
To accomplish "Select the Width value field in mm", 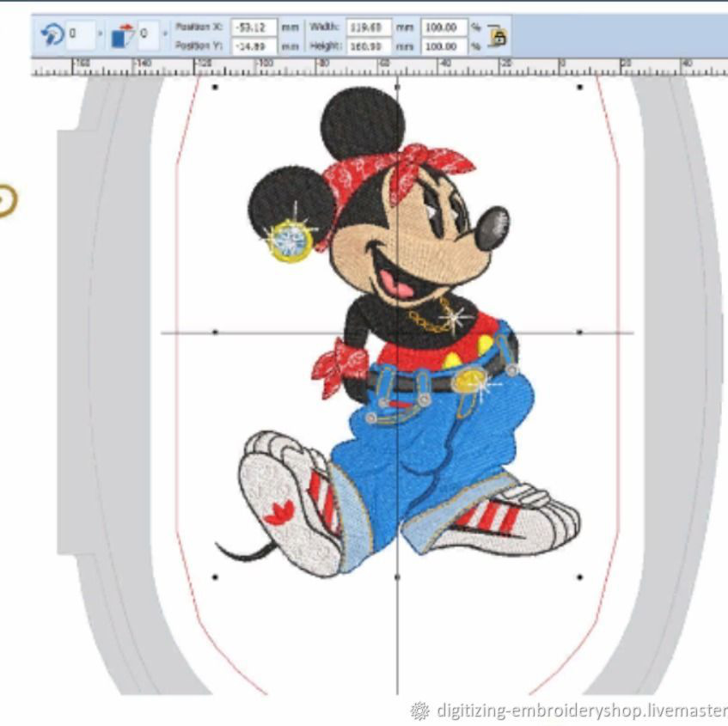I will click(x=370, y=27).
